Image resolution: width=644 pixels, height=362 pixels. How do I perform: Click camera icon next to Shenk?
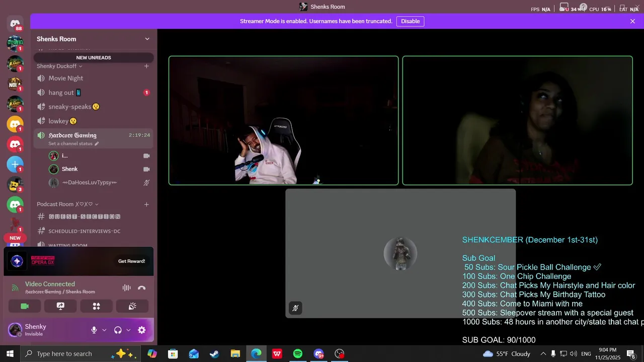coord(146,169)
